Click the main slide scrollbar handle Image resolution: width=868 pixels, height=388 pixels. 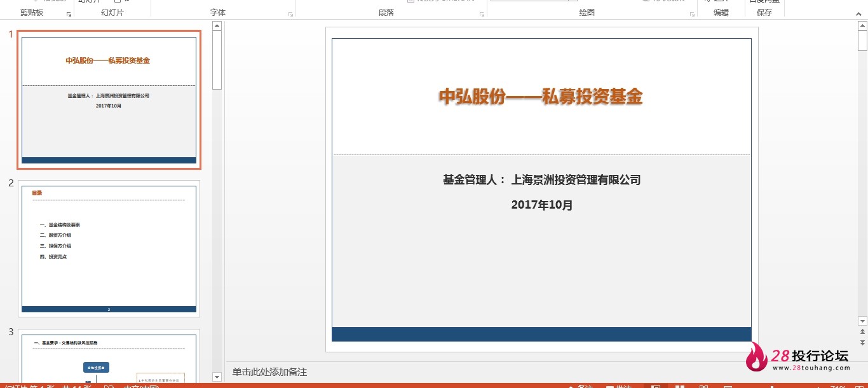pyautogui.click(x=862, y=41)
